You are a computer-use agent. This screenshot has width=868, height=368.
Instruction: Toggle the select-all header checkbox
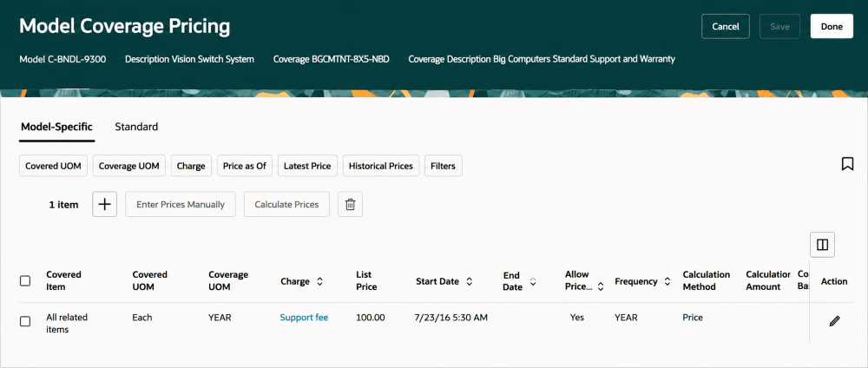tap(25, 281)
